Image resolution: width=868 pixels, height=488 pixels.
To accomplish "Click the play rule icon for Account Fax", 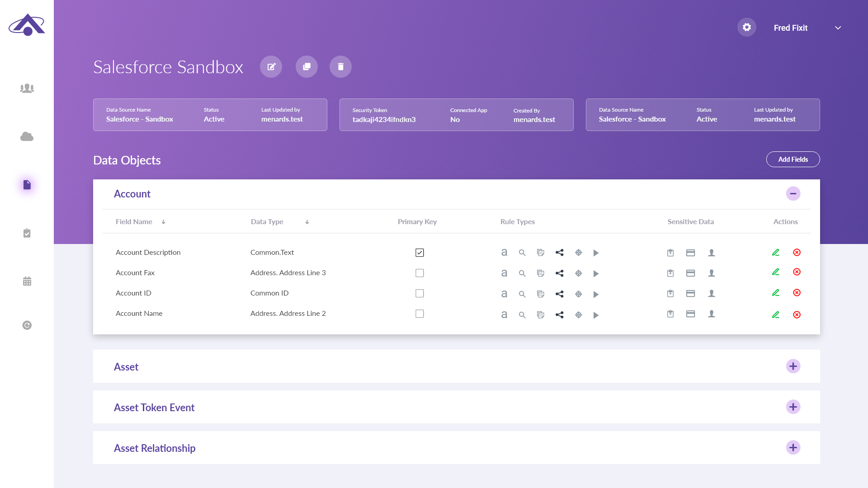I will pos(596,273).
